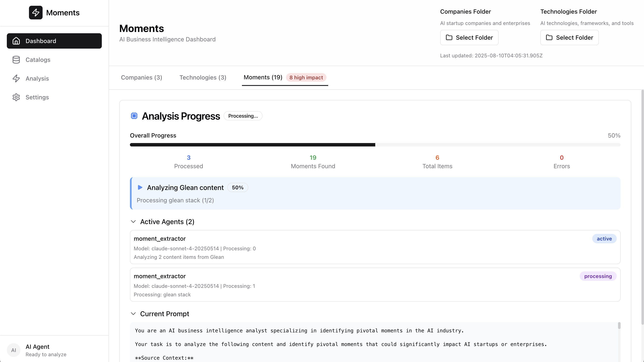Viewport: 644px width, 362px height.
Task: Click Select Folder under Companies Folder
Action: [469, 38]
